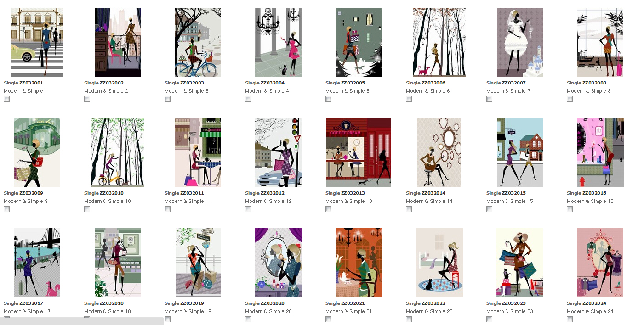Click the Modern & Simple 14 caption
644x325 pixels.
point(429,201)
